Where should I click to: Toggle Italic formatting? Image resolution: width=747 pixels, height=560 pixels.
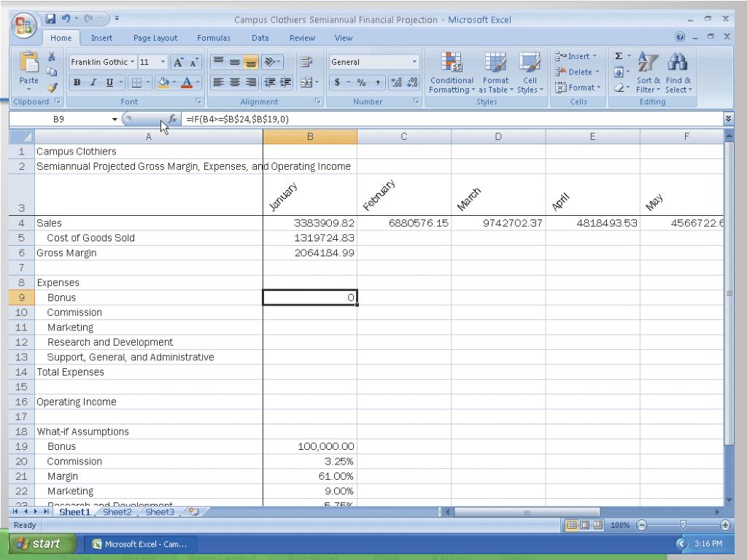93,82
